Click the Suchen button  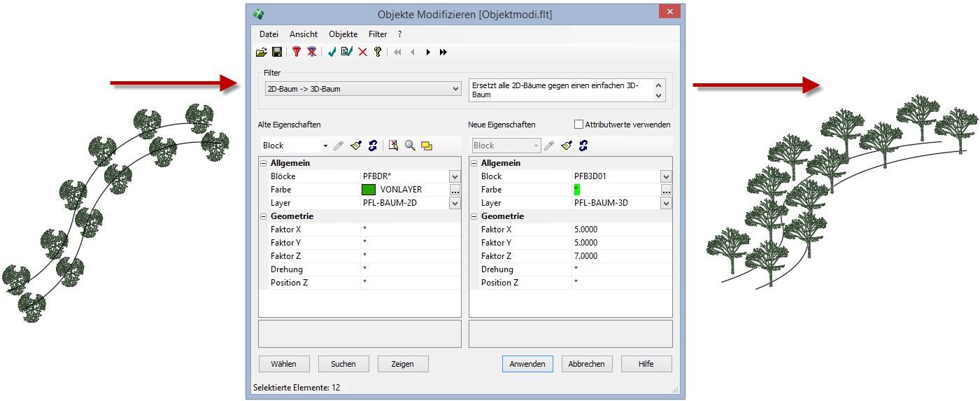[343, 364]
